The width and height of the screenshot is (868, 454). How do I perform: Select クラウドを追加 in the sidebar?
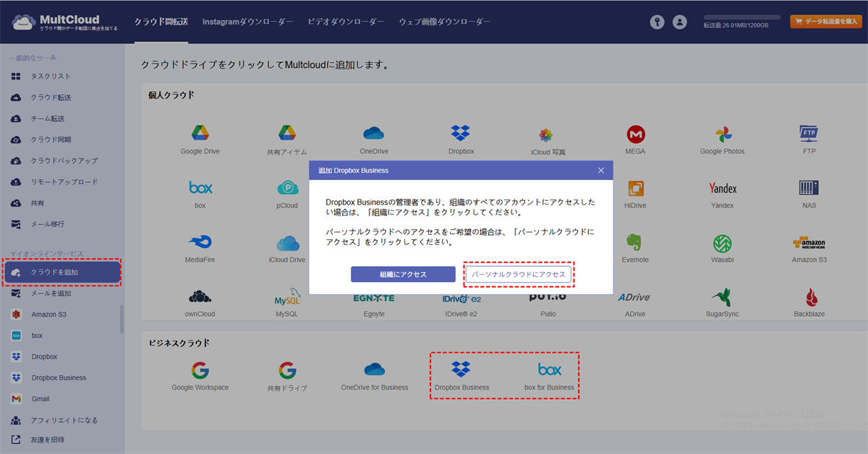tap(62, 273)
